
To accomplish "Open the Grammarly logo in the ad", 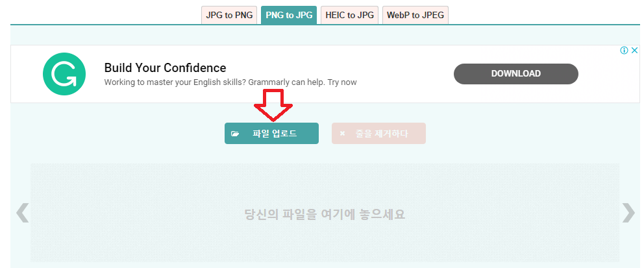I will coord(64,74).
